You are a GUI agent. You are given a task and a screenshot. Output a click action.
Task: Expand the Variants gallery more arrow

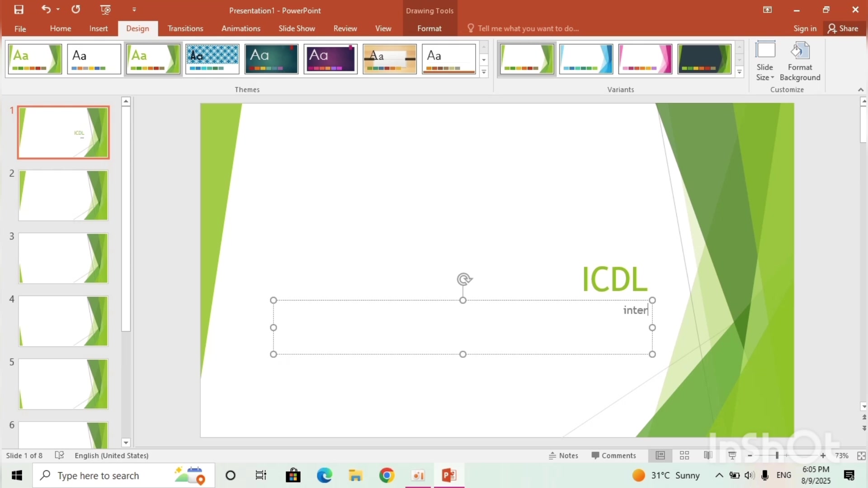pyautogui.click(x=740, y=72)
